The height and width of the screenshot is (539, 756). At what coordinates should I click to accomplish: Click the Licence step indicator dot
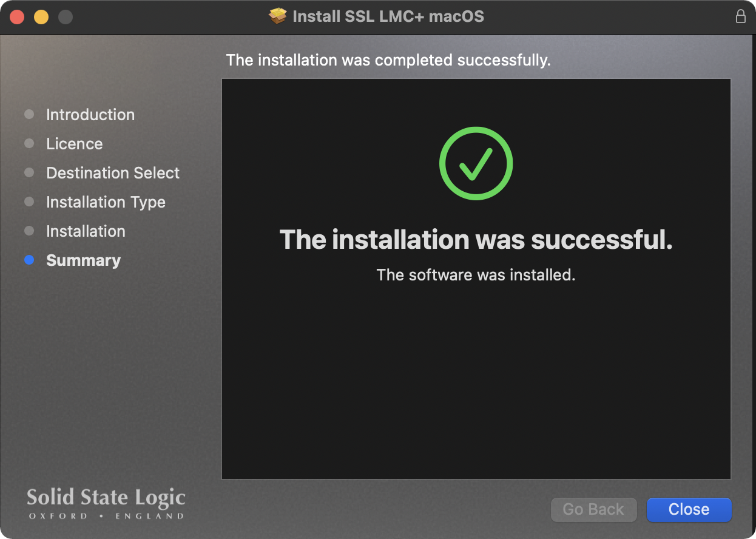click(29, 143)
